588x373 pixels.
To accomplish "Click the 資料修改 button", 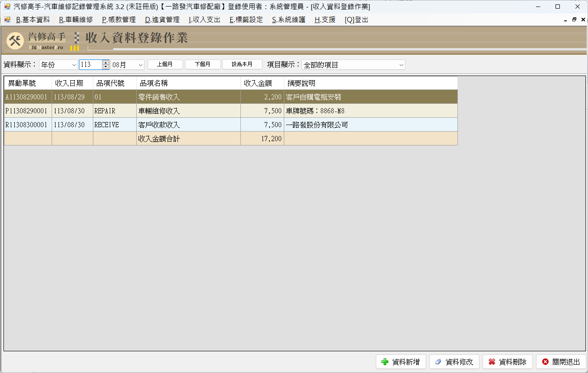I will pos(455,362).
